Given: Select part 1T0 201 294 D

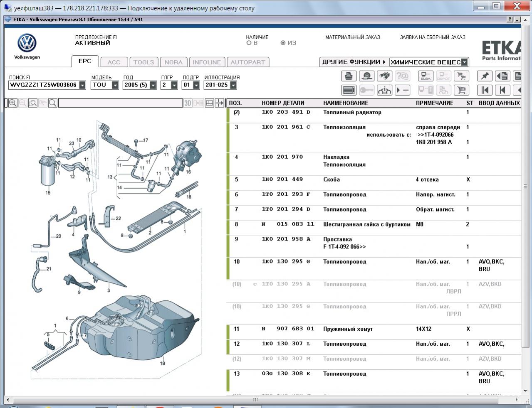Looking at the screenshot, I should 286,209.
